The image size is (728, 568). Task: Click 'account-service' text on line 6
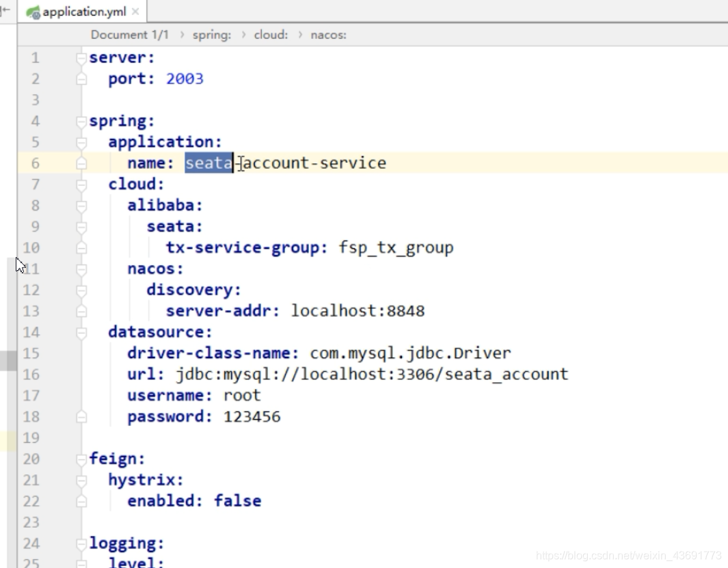click(314, 163)
